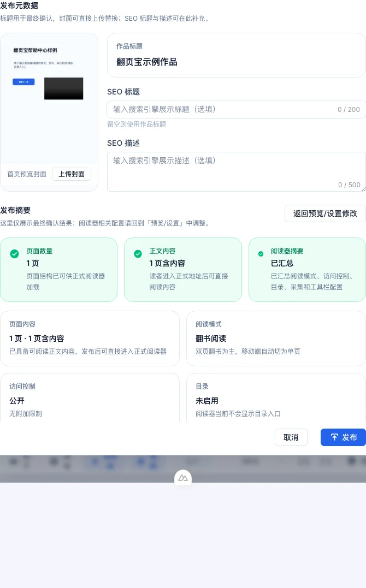
Task: Click the 首页预览封面 label
Action: [x=27, y=174]
